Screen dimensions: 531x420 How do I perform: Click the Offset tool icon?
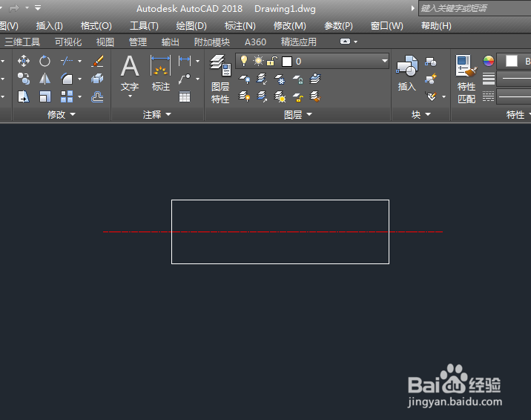click(98, 97)
